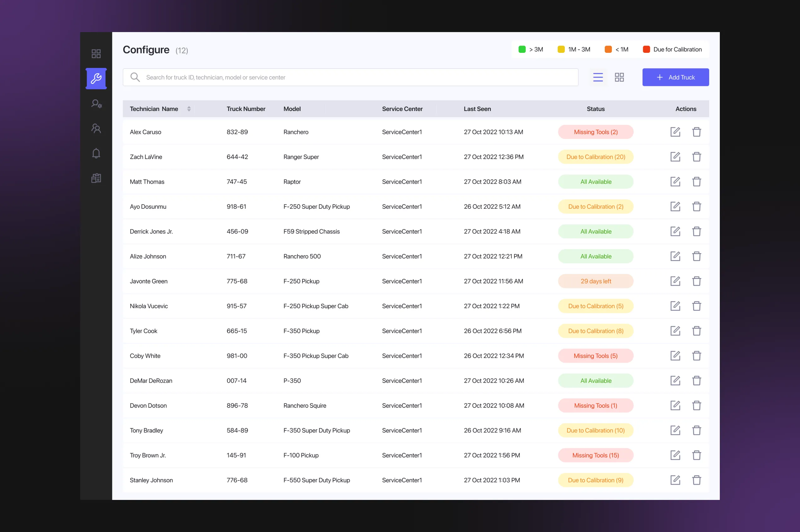
Task: Click the Add Truck button
Action: pos(675,77)
